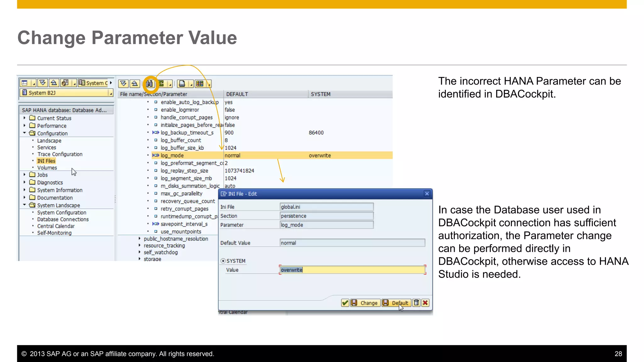
Task: Open dropdown arrow beside personalize settings icon
Action: click(x=74, y=84)
